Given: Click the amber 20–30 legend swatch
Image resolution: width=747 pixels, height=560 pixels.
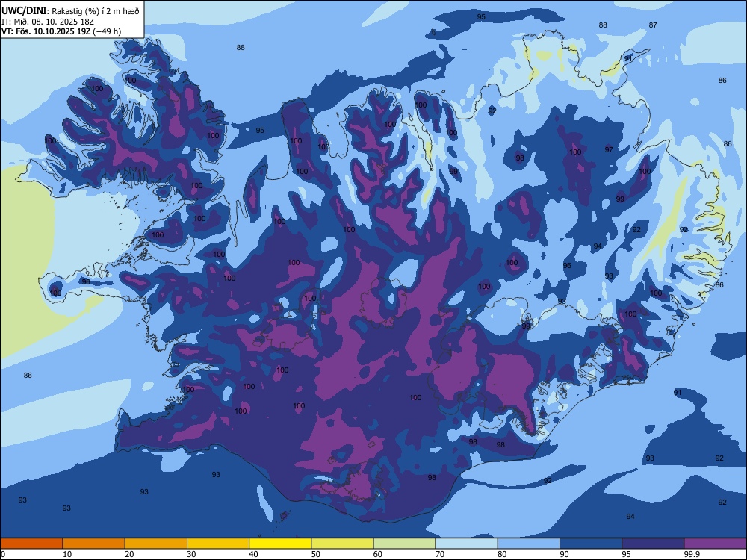Looking at the screenshot, I should point(156,544).
